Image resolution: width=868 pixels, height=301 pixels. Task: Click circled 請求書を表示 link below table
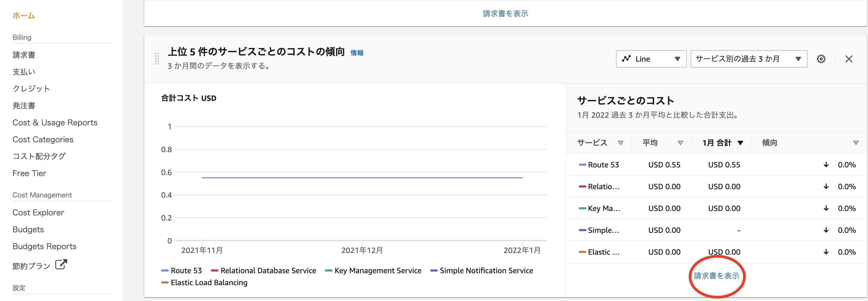pyautogui.click(x=716, y=276)
